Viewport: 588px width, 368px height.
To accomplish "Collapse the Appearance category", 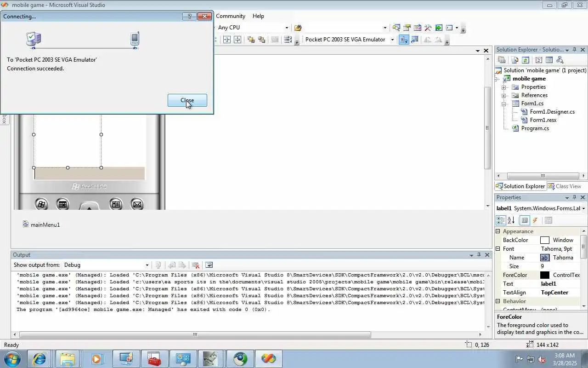I will coord(498,231).
